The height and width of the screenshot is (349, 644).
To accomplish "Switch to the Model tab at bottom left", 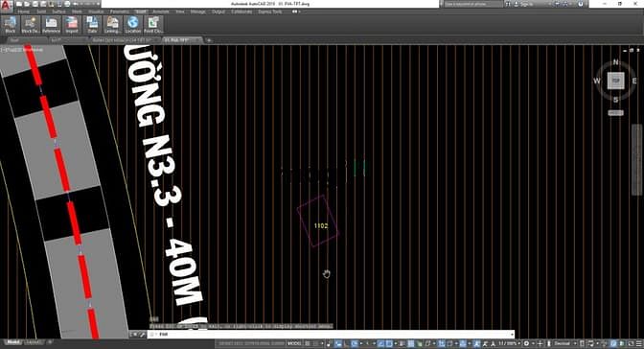I will [13, 342].
